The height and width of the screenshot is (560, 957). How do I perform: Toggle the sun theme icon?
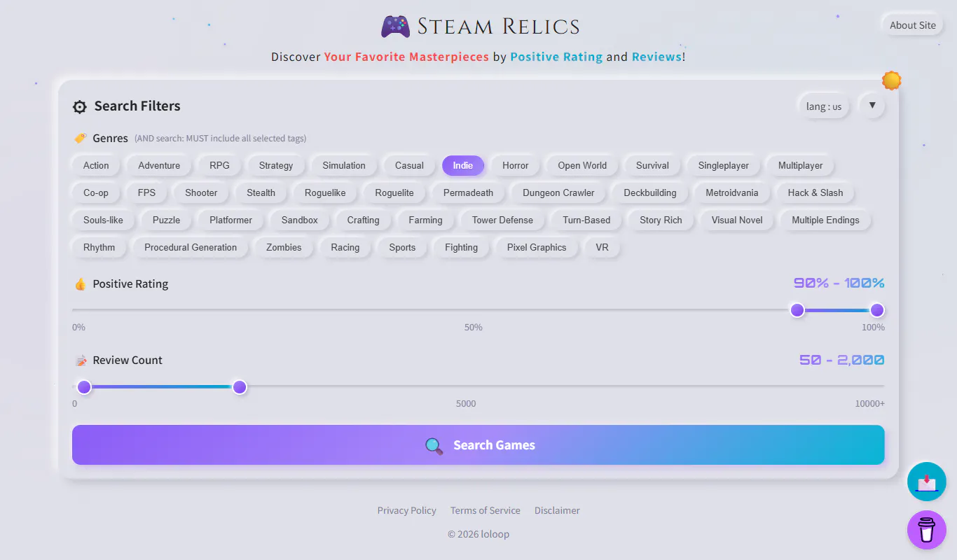coord(891,80)
